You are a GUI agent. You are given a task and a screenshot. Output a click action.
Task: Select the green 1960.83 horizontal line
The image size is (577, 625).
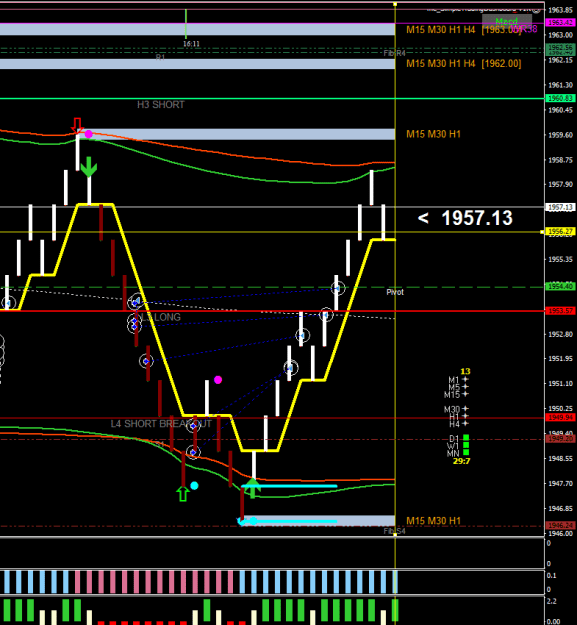point(272,98)
